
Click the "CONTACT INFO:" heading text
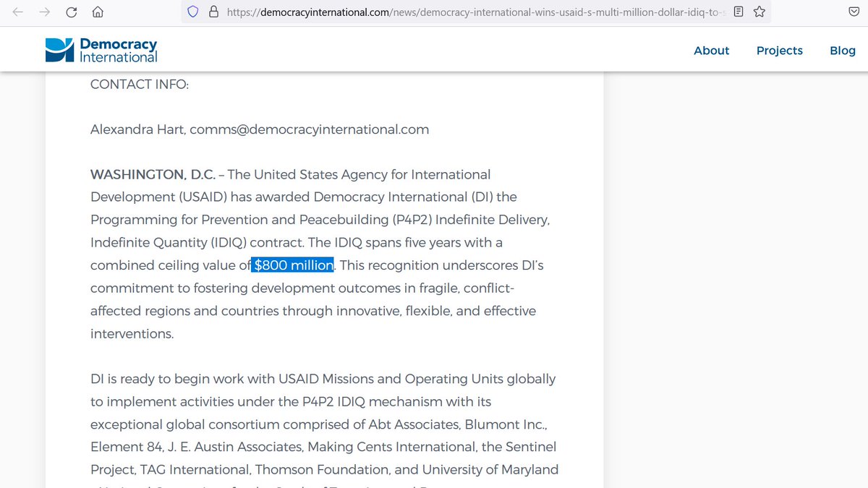(140, 85)
